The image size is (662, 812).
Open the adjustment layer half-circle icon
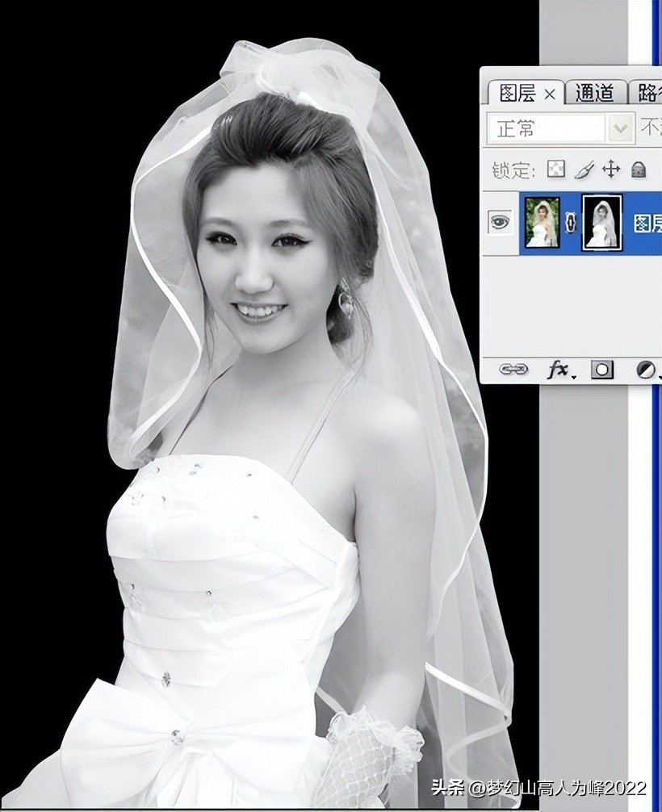click(x=644, y=370)
